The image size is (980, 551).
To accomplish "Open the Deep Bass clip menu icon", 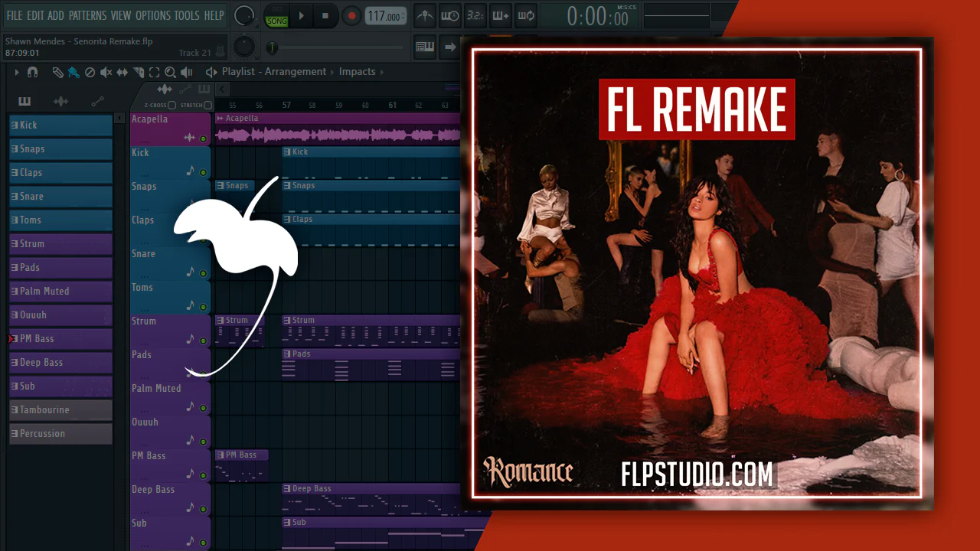I will [287, 489].
